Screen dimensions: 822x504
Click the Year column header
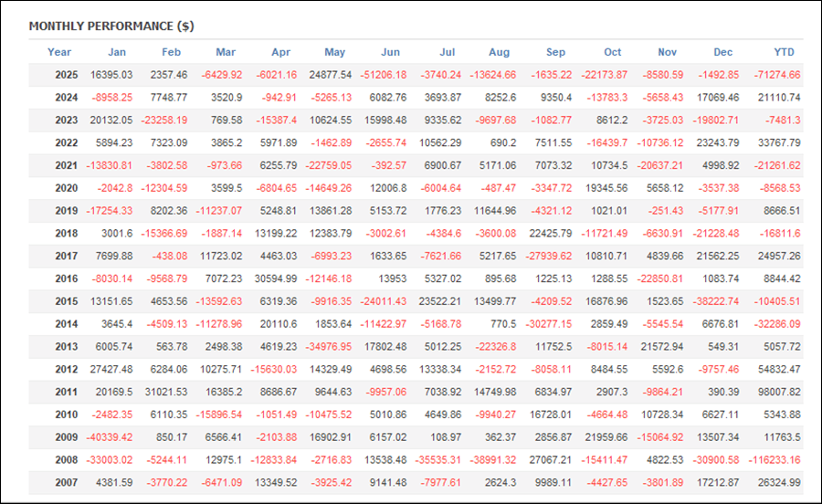point(59,52)
